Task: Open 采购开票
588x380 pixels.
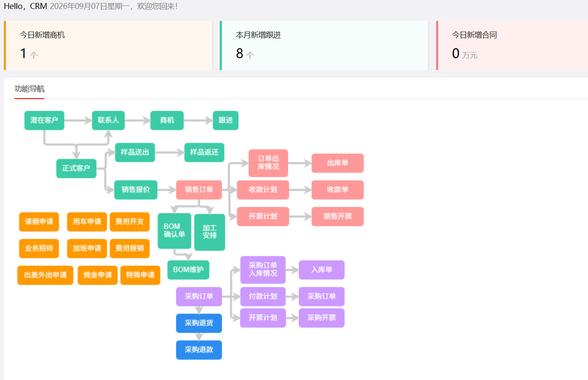Action: pyautogui.click(x=322, y=318)
